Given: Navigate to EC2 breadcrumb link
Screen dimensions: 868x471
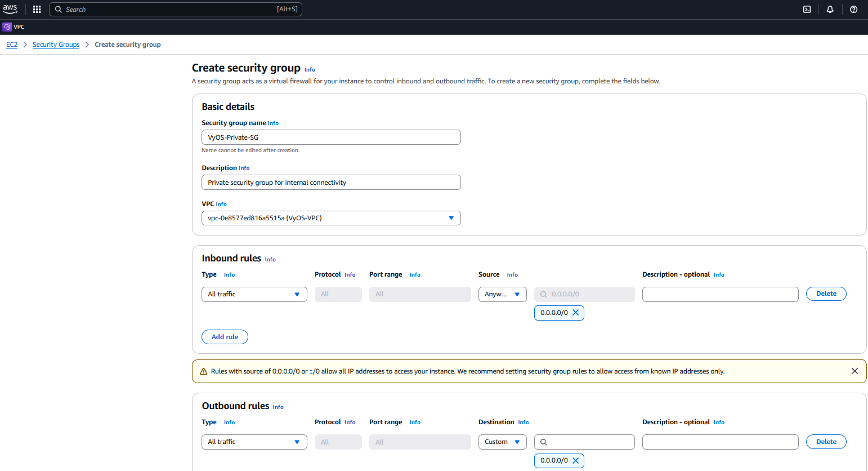Looking at the screenshot, I should [12, 45].
